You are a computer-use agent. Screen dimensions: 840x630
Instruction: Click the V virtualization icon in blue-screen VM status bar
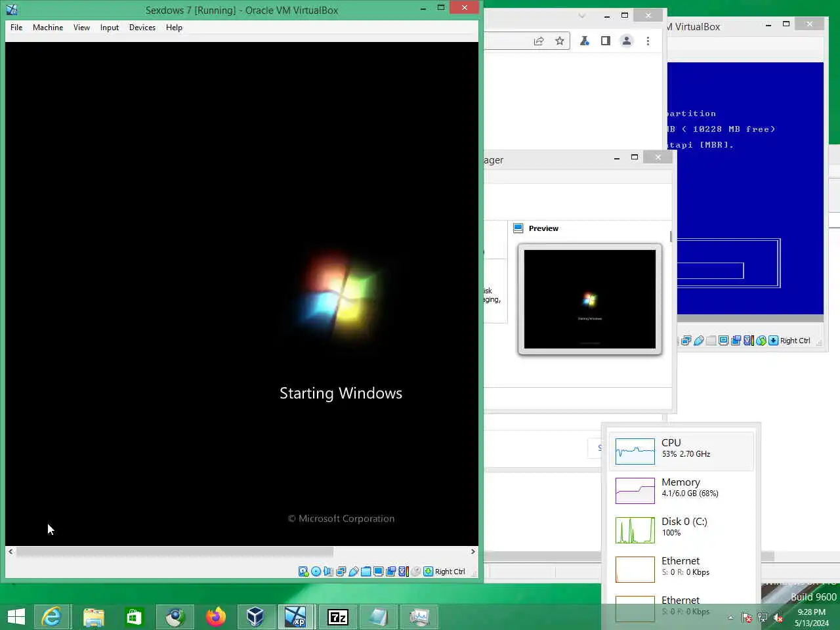pyautogui.click(x=748, y=341)
